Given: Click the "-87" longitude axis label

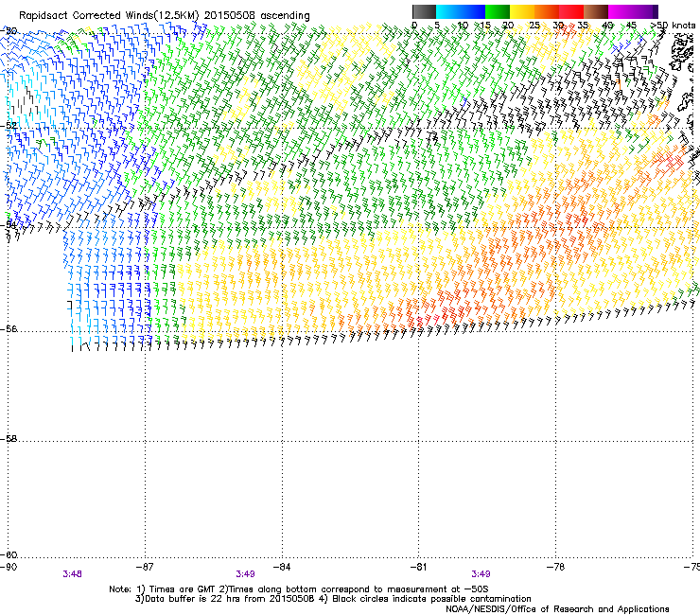Looking at the screenshot, I should (x=145, y=567).
